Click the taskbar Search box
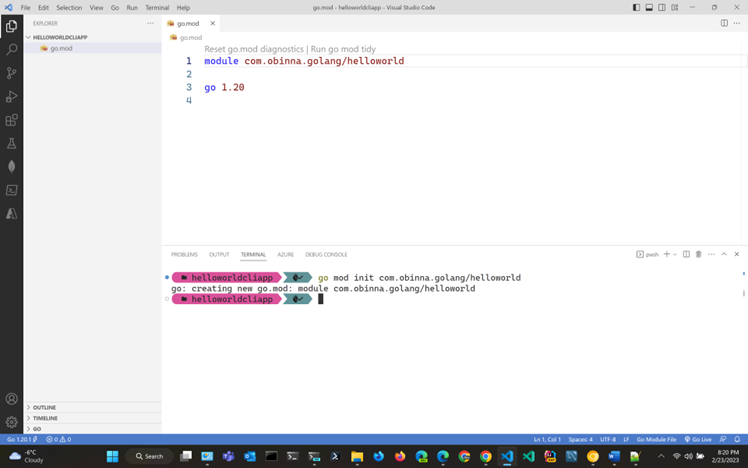The image size is (748, 468). tap(149, 457)
